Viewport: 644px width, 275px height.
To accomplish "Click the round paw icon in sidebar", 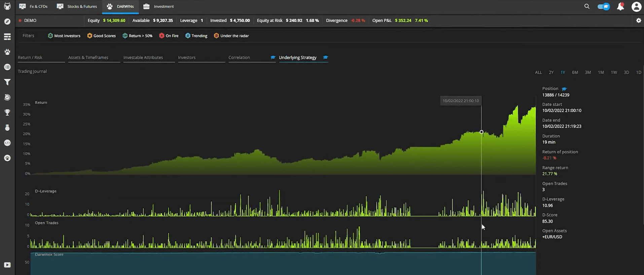I will point(7,158).
